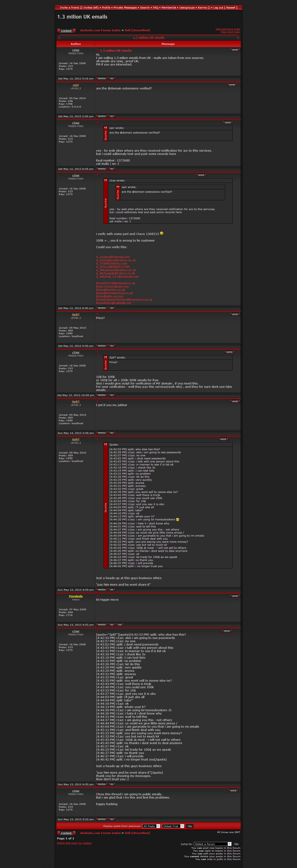Click the ICQ icon under Parabola's post
Viewport: 297px width, 868px height.
[x=120, y=624]
